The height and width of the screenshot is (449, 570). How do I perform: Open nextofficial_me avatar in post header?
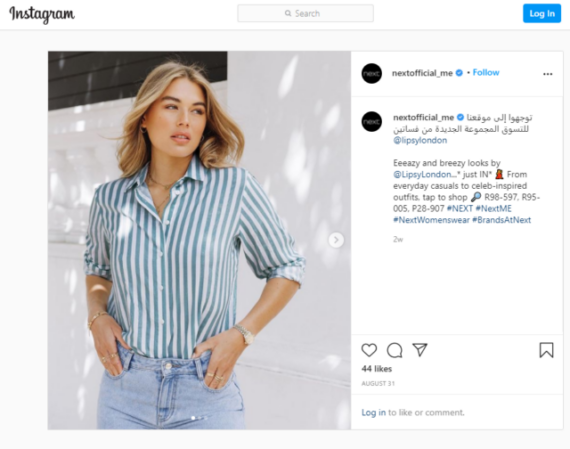click(372, 73)
